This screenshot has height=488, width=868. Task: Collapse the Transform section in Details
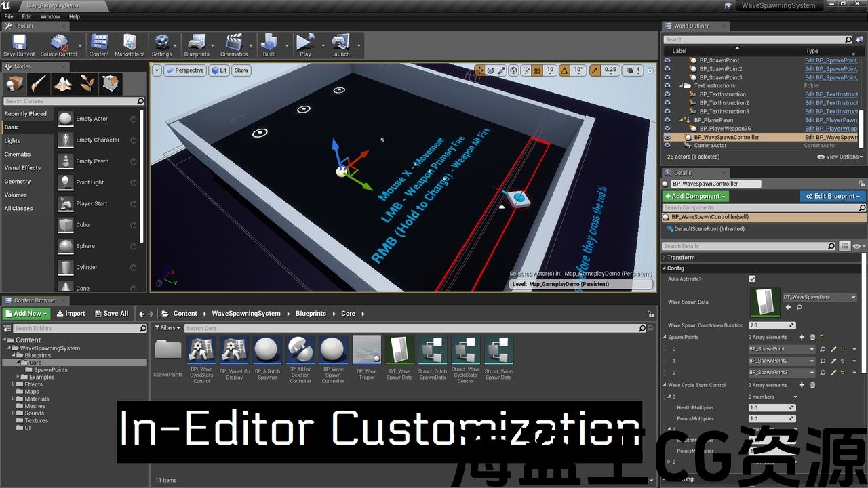click(665, 258)
